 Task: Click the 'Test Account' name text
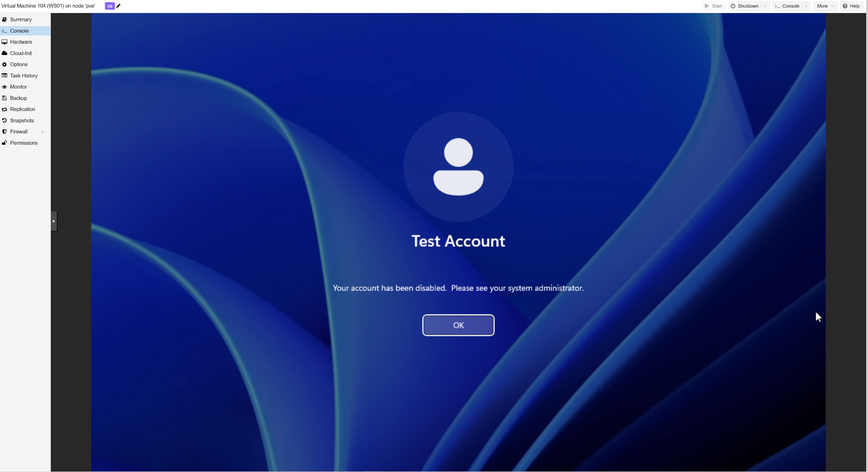(x=458, y=241)
